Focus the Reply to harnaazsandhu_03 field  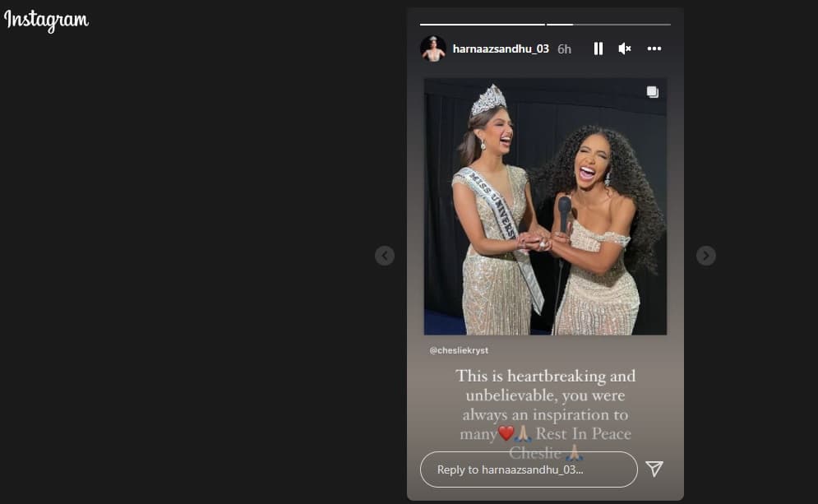[x=529, y=469]
